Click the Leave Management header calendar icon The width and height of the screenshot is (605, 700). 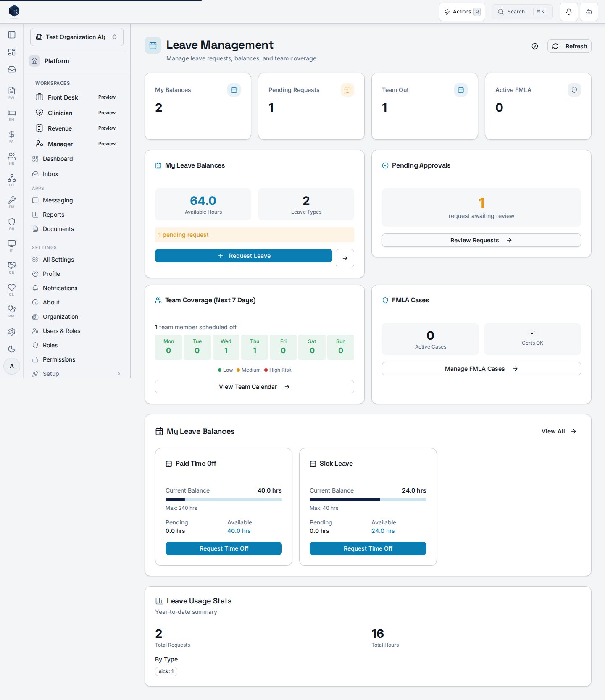153,45
